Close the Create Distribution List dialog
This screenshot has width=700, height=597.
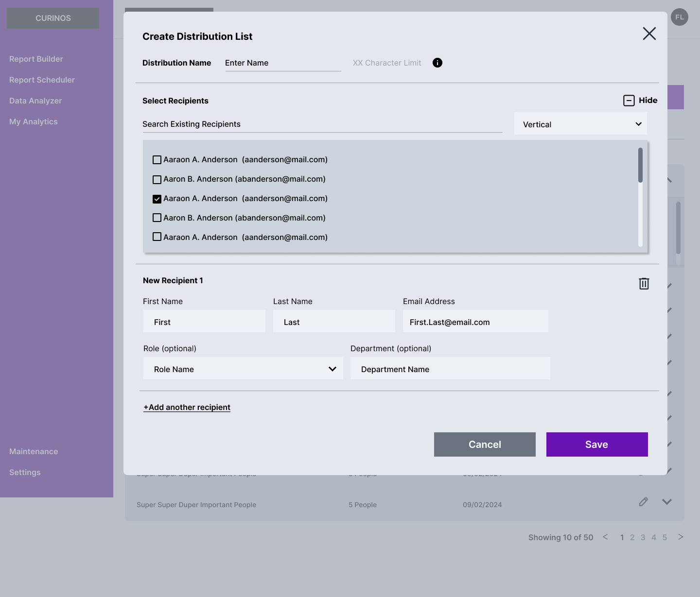click(x=649, y=34)
